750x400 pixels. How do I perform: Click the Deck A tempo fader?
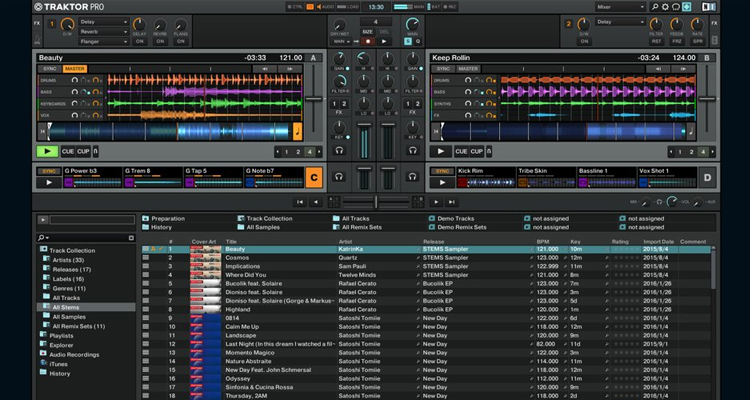pyautogui.click(x=314, y=99)
